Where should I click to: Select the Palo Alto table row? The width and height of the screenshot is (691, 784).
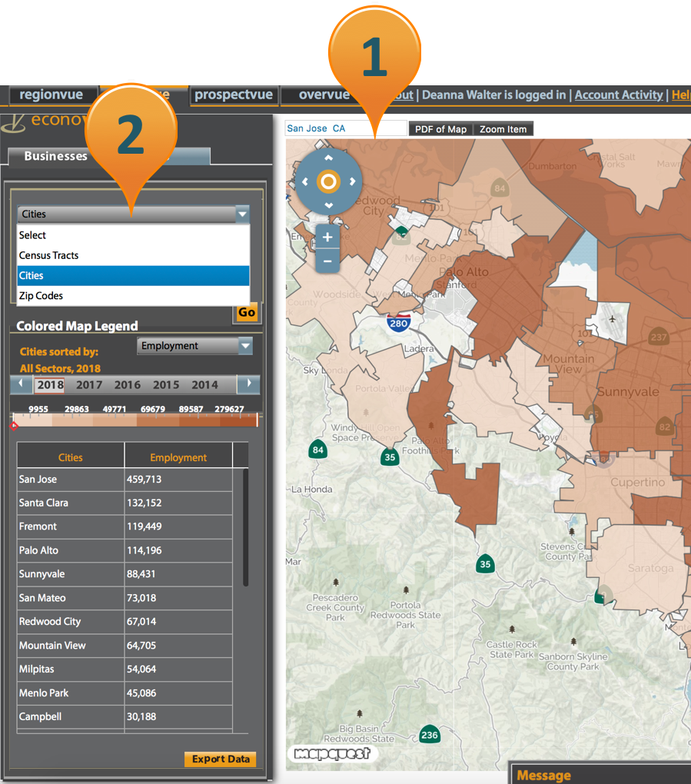(x=125, y=550)
